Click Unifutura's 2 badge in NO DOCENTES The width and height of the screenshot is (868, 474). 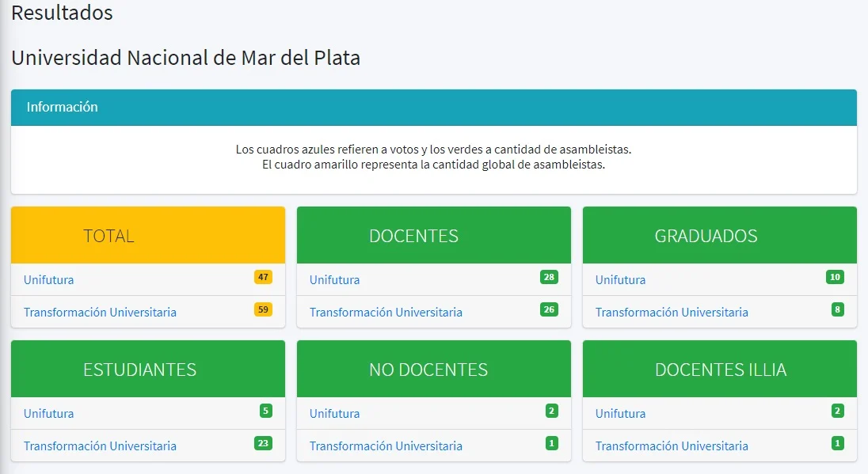coord(552,411)
